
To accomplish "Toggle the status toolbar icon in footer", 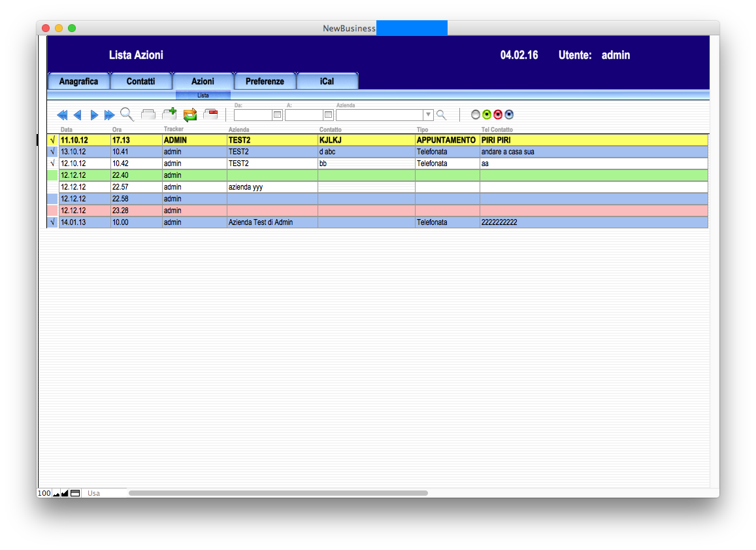I will click(75, 493).
